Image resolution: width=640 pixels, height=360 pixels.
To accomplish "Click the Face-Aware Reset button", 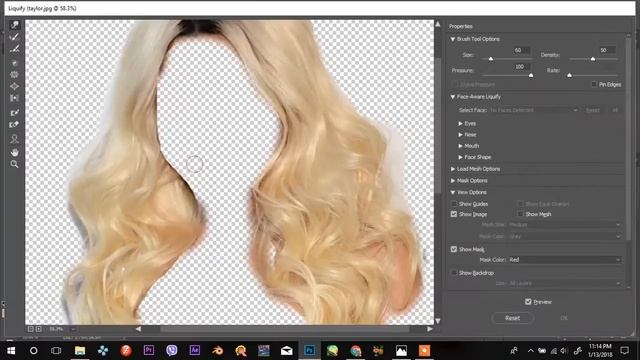I will [x=593, y=110].
